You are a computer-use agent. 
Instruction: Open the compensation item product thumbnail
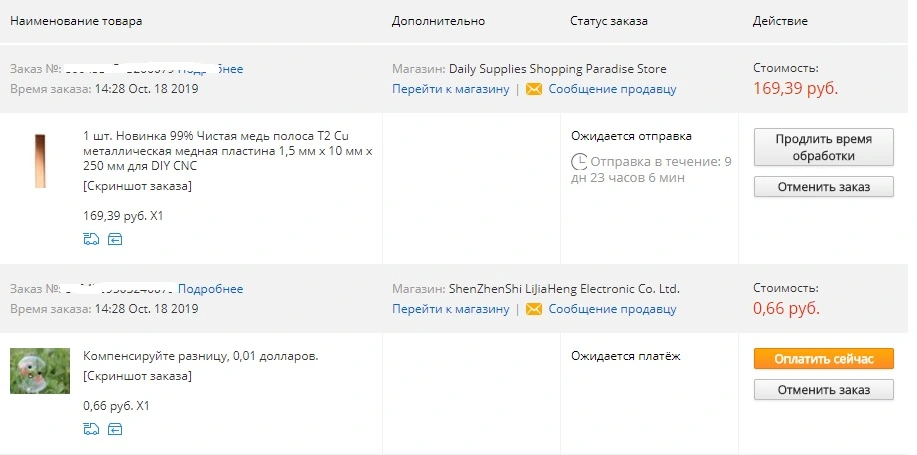pyautogui.click(x=40, y=371)
